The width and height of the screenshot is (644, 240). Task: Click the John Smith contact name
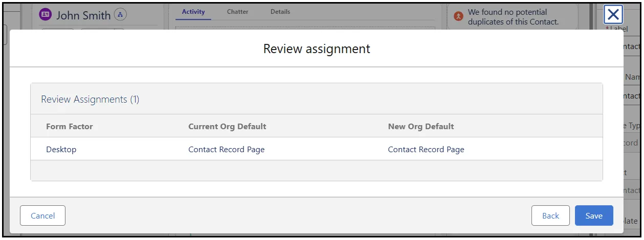83,15
